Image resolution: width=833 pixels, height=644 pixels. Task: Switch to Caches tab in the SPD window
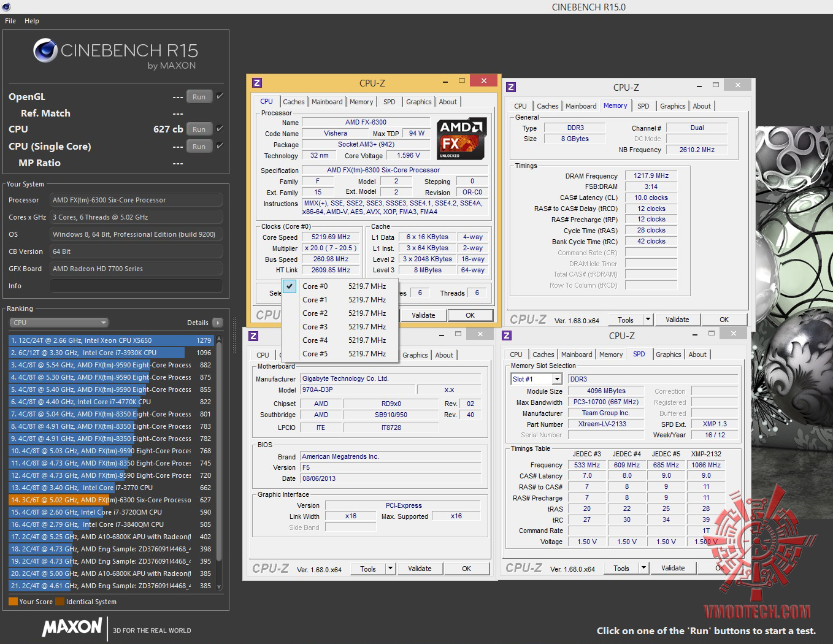[543, 355]
